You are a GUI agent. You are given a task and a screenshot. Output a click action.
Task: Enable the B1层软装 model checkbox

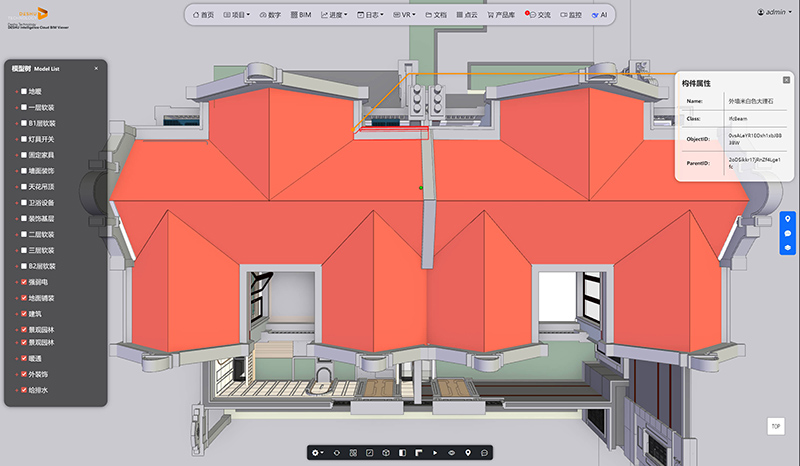[23, 123]
